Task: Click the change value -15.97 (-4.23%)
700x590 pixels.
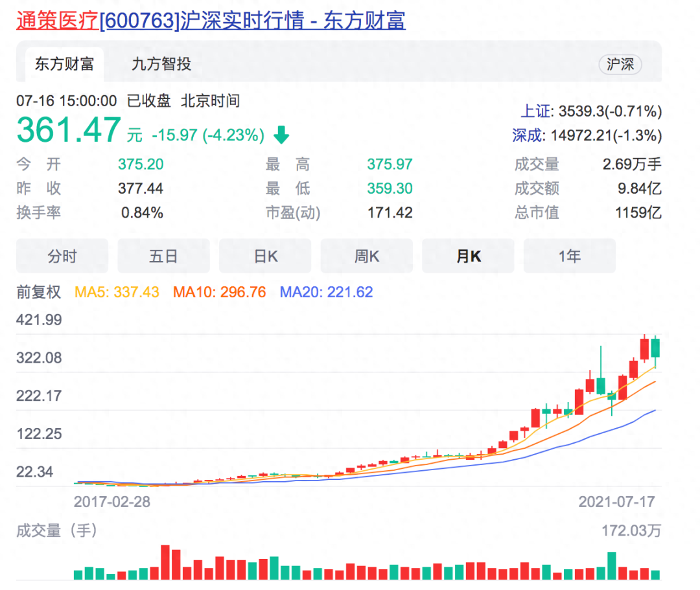Action: click(x=208, y=135)
